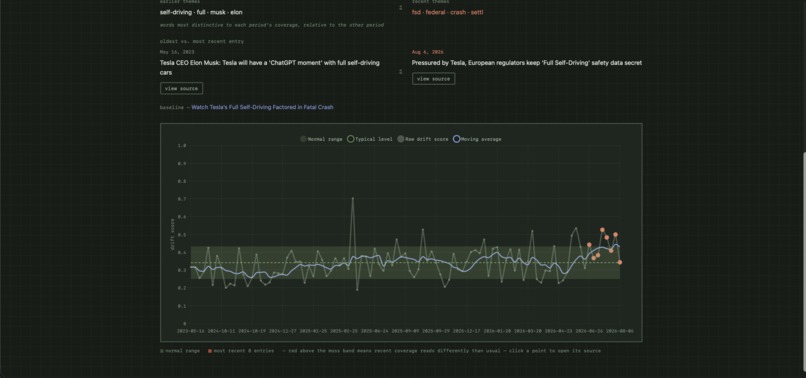Click the earlier themes 'self-driving · full · musk · elon'
This screenshot has width=806, height=378.
[x=201, y=12]
